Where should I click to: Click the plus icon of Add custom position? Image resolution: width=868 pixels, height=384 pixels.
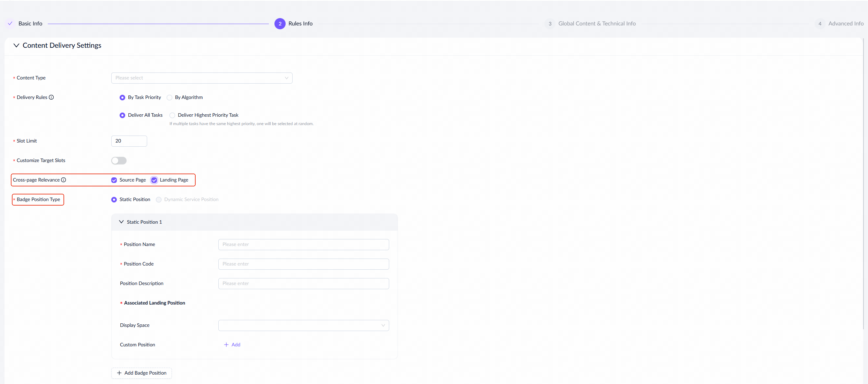click(226, 345)
